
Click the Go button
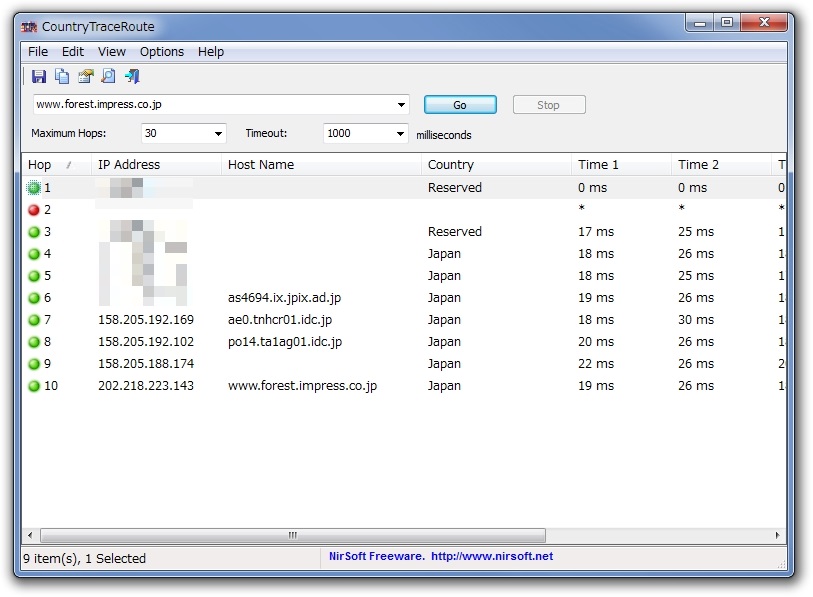tap(460, 105)
